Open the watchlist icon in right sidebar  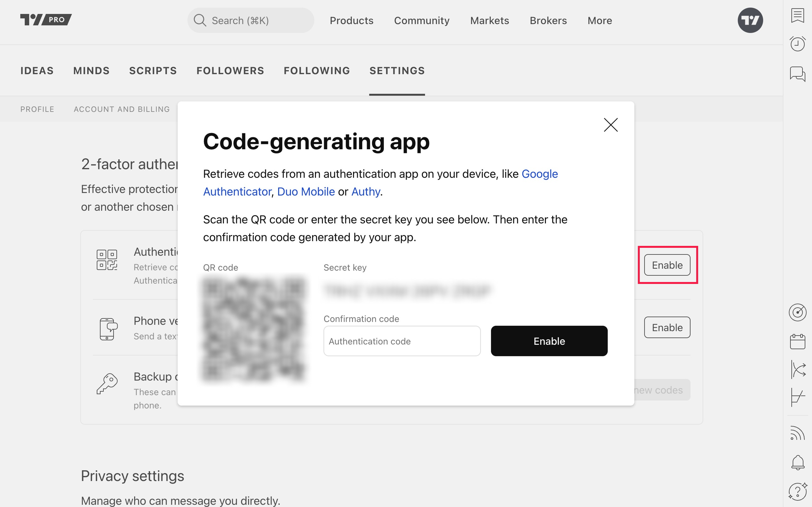tap(797, 16)
